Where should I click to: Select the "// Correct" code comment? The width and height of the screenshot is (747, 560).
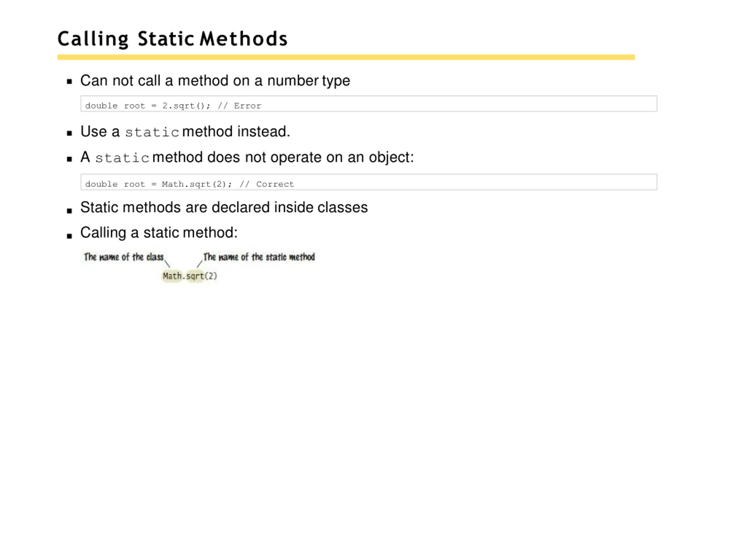(x=267, y=184)
